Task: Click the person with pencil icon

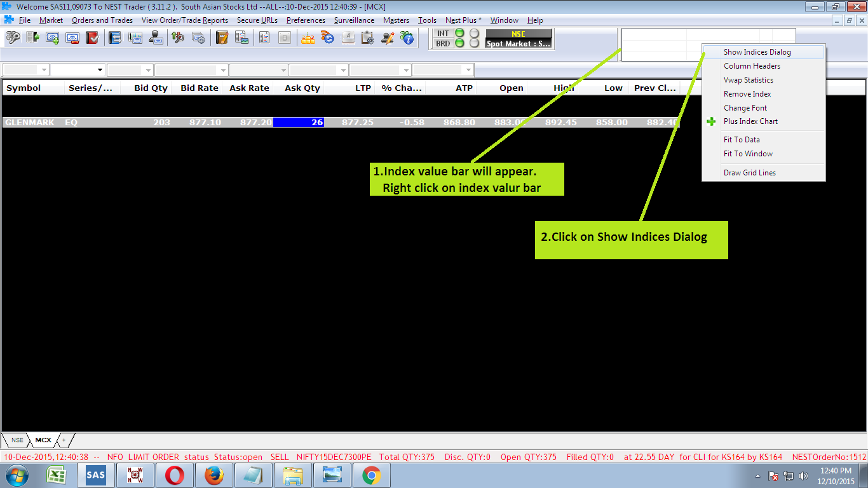Action: pyautogui.click(x=387, y=38)
